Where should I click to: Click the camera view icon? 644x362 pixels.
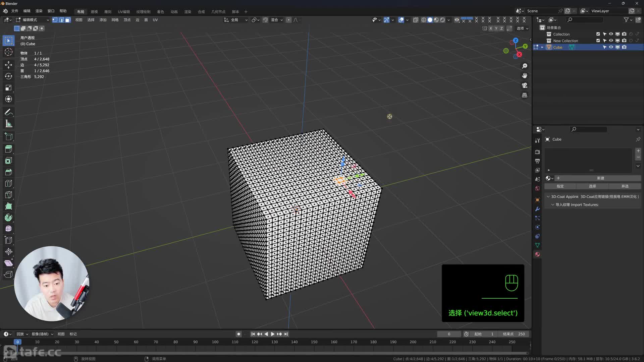[x=525, y=85]
